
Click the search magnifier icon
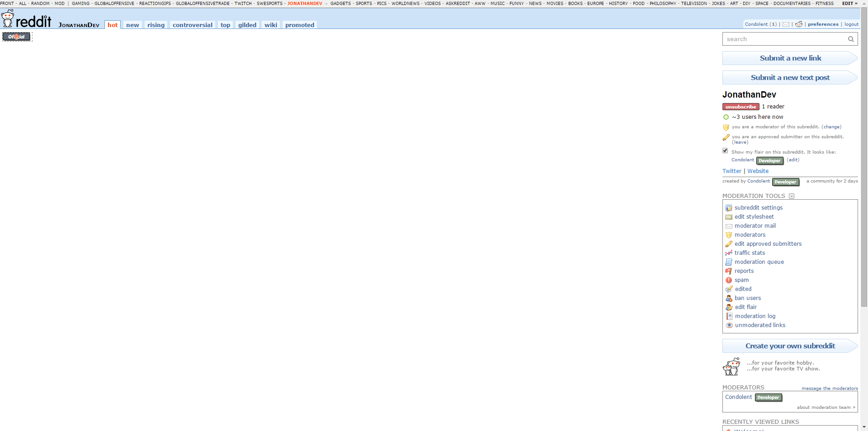851,39
